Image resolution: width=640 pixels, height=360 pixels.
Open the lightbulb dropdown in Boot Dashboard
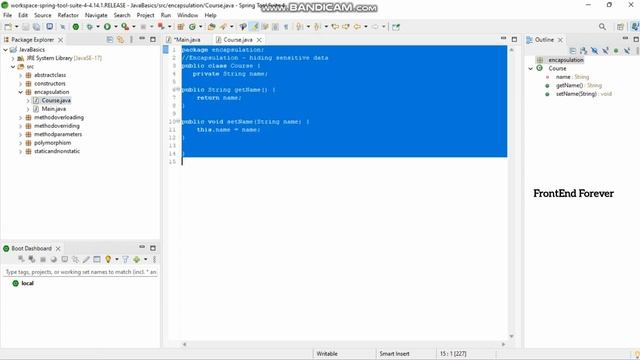[117, 259]
